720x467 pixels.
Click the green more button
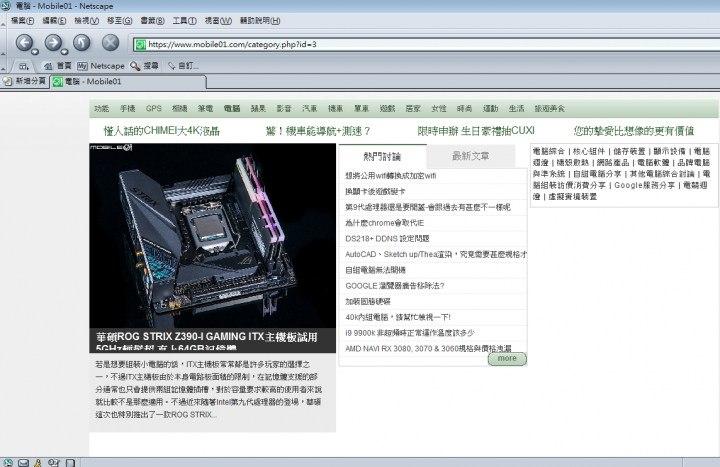(507, 359)
